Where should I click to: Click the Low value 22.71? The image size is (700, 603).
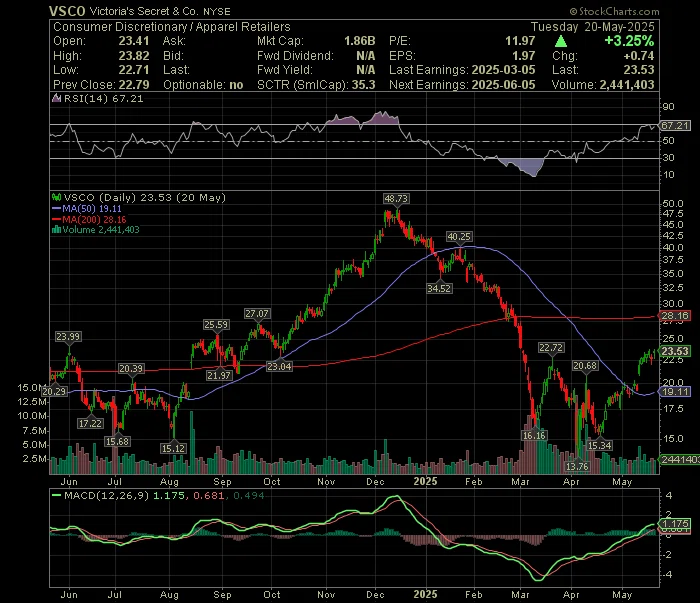click(x=133, y=70)
